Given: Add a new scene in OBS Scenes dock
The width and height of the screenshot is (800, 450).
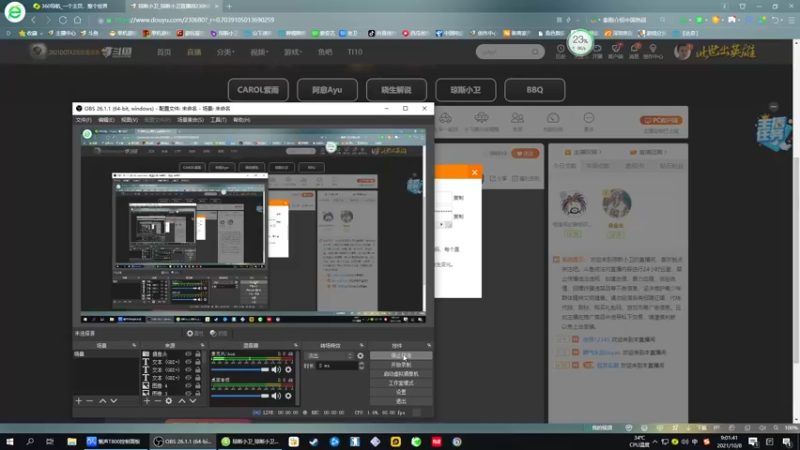Looking at the screenshot, I should click(x=79, y=401).
